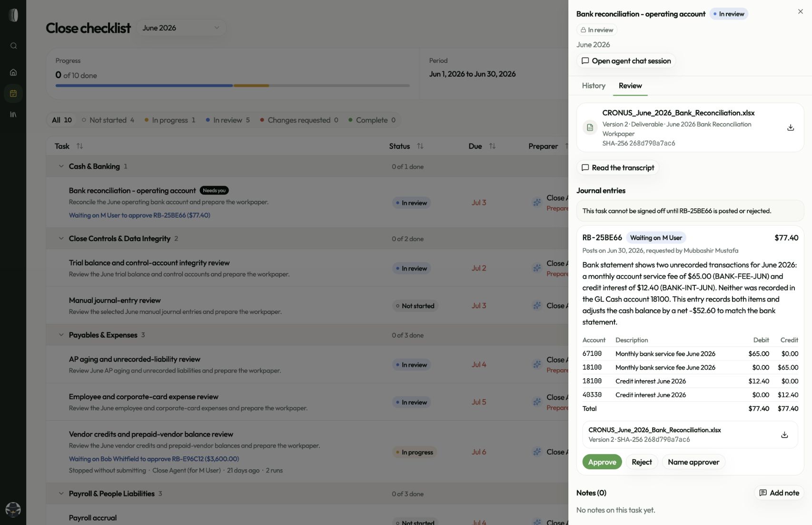This screenshot has width=812, height=525.
Task: Select the Review tab
Action: (630, 86)
